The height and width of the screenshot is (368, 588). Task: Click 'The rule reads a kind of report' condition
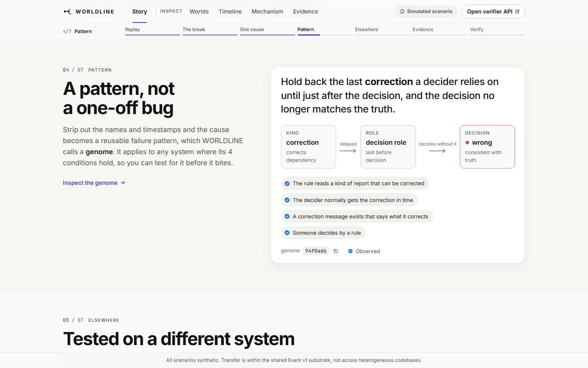point(355,184)
